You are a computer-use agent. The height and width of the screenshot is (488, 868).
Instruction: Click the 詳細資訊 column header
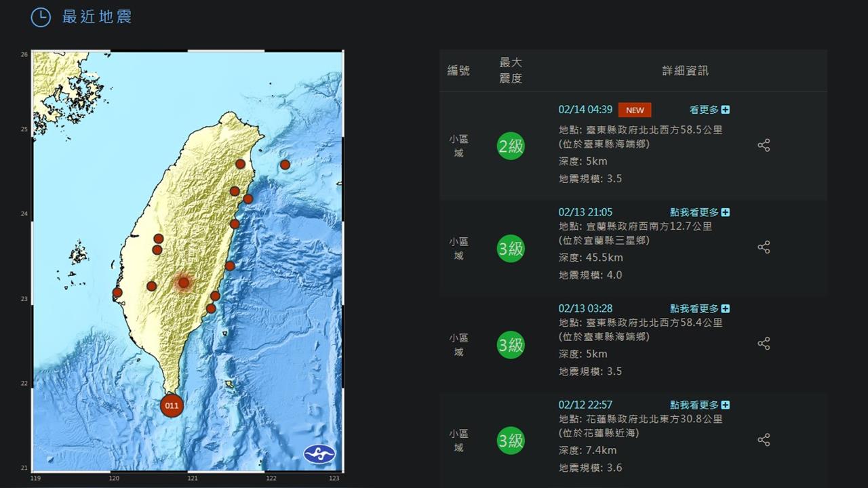[684, 70]
